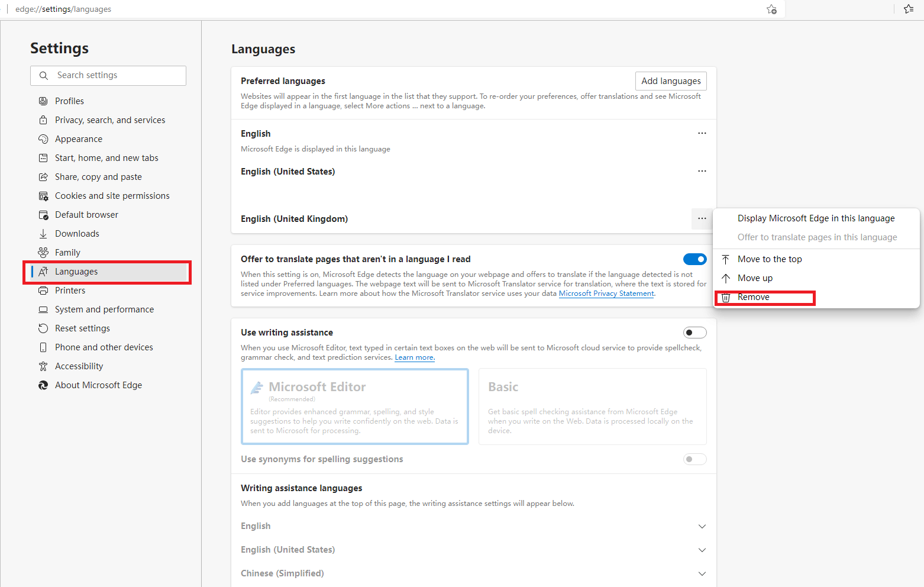Viewport: 924px width, 587px height.
Task: Click the Languages icon in sidebar
Action: click(x=43, y=272)
